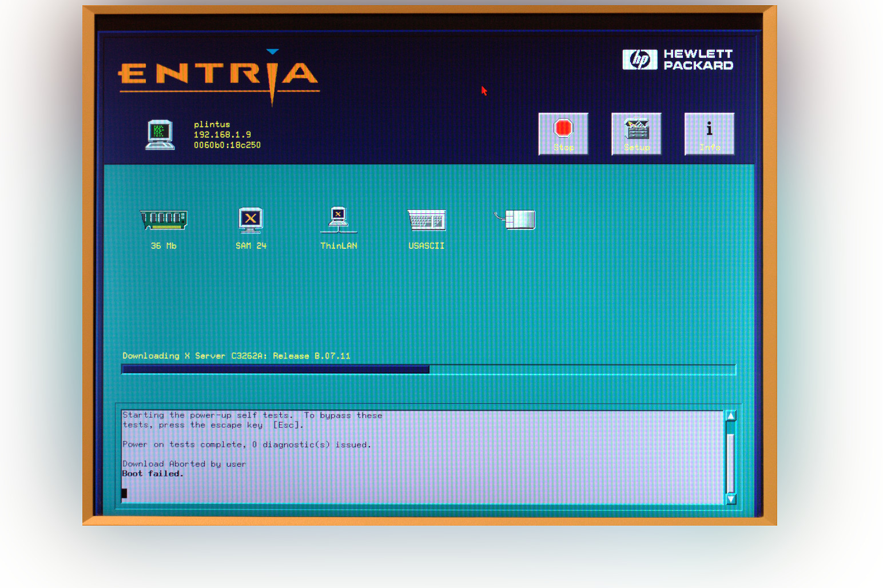This screenshot has width=883, height=588.
Task: Click the 36 Mb memory module icon
Action: tap(164, 220)
